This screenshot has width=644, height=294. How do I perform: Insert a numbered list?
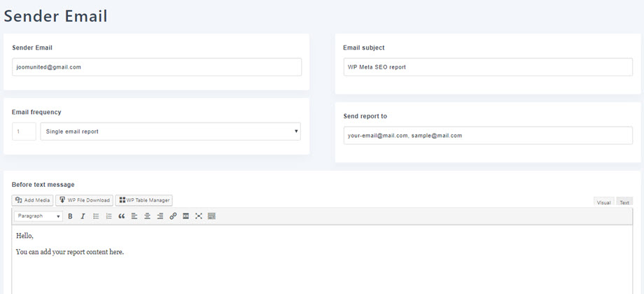(x=108, y=216)
